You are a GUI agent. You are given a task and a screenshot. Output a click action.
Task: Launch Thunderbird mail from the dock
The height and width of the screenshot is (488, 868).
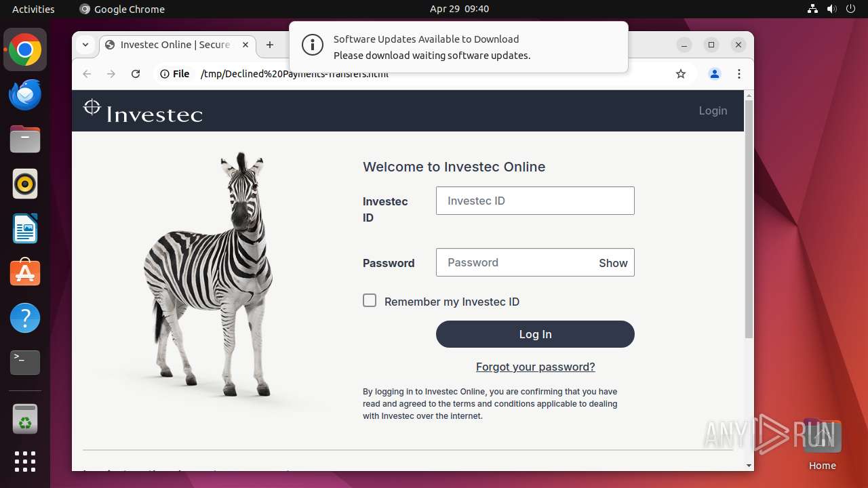click(x=25, y=95)
